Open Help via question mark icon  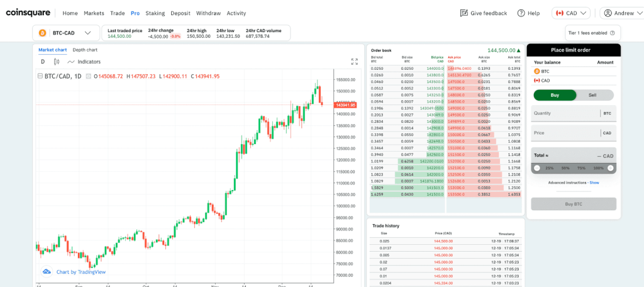click(x=521, y=13)
